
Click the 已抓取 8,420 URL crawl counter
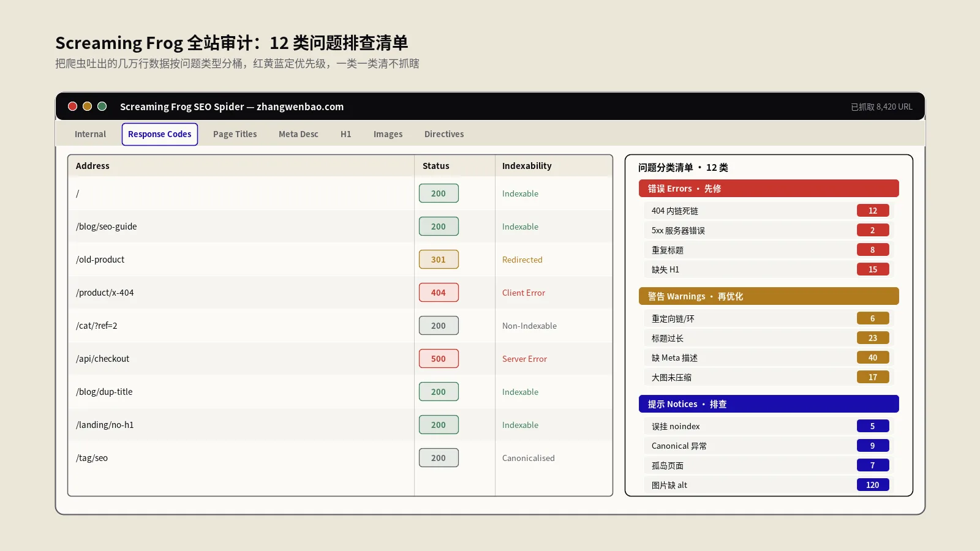click(x=881, y=107)
